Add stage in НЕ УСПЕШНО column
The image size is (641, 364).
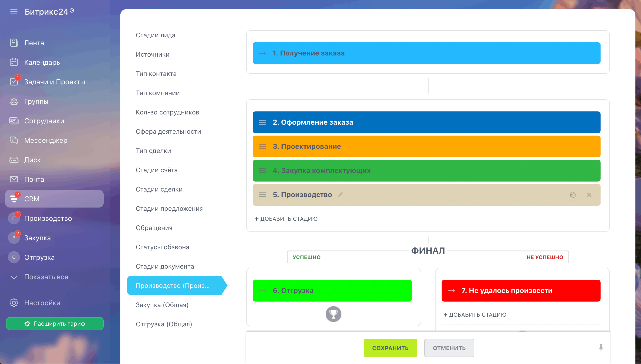pos(475,315)
